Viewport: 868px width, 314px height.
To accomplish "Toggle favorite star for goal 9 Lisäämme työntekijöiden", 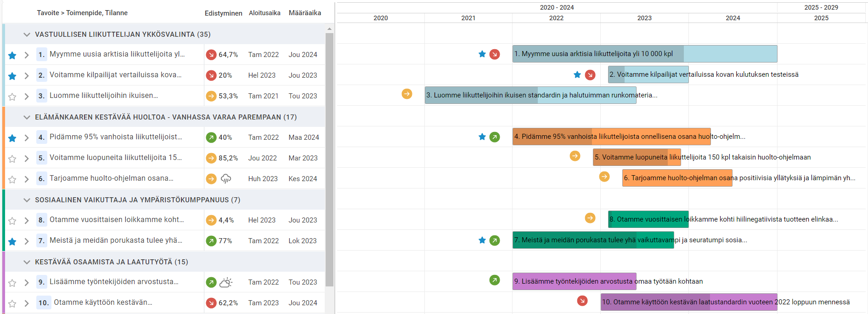I will click(x=12, y=283).
